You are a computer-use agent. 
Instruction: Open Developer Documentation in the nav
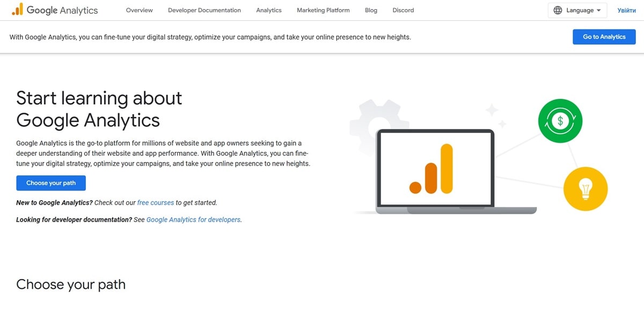(204, 10)
